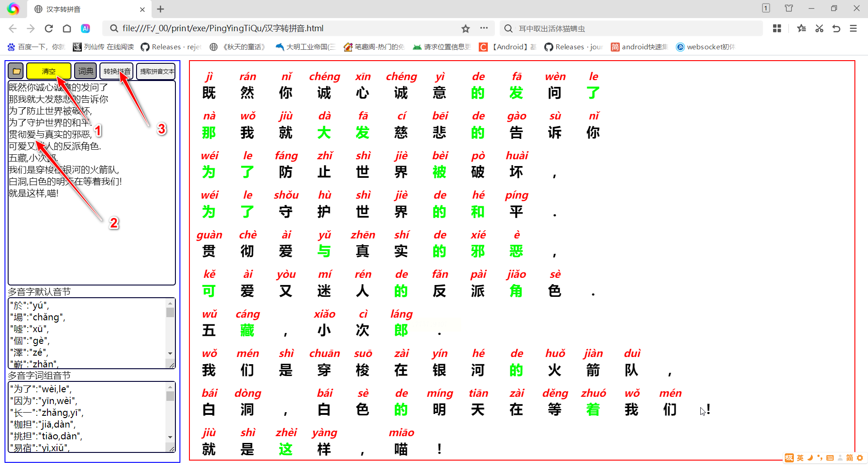Click the scroll up arrow in 多音字词组音节 box
The image size is (868, 466).
(x=170, y=387)
